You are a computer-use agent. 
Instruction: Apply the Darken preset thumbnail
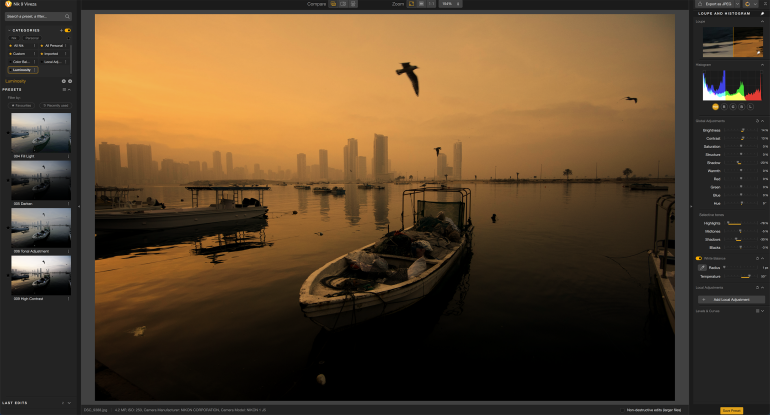click(x=41, y=180)
